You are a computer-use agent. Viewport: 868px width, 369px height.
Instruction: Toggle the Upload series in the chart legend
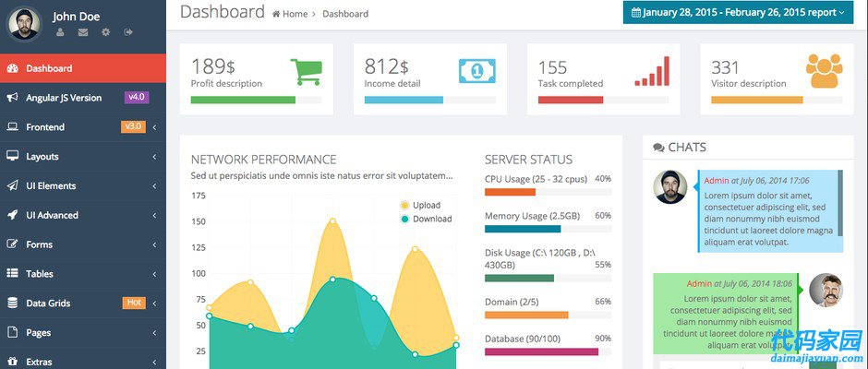click(420, 205)
